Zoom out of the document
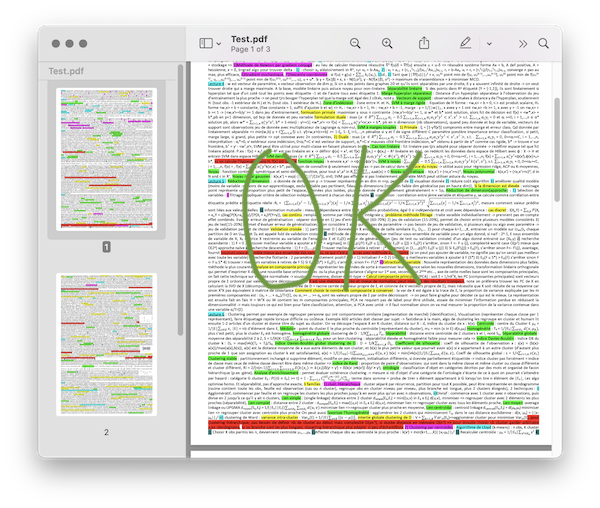600x508 pixels. (355, 43)
